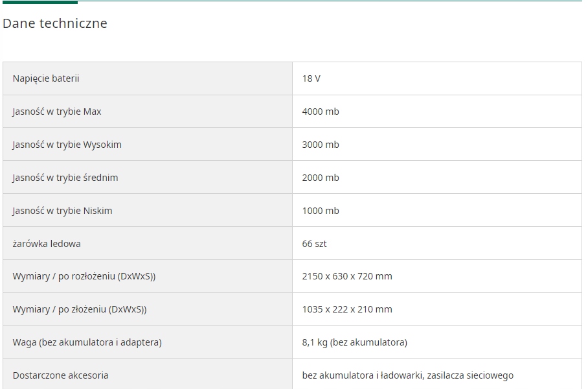The height and width of the screenshot is (389, 588).
Task: Select the "66 szt" value cell
Action: [x=314, y=244]
